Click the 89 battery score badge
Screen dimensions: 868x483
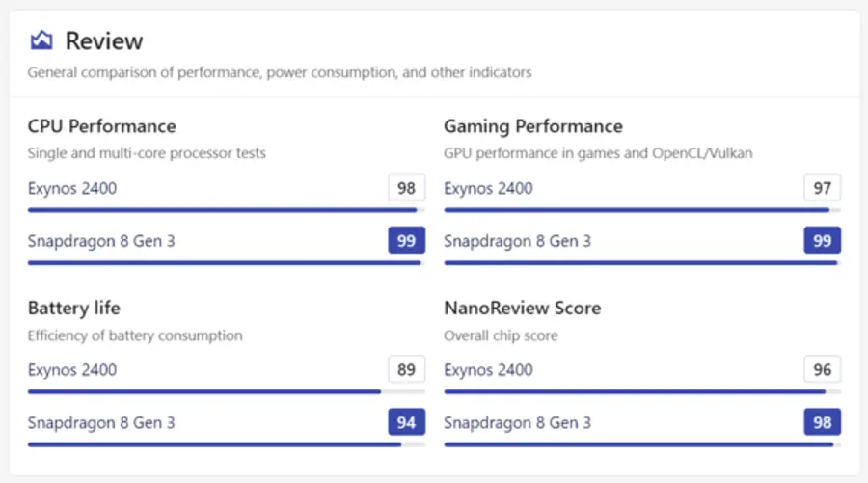click(406, 369)
